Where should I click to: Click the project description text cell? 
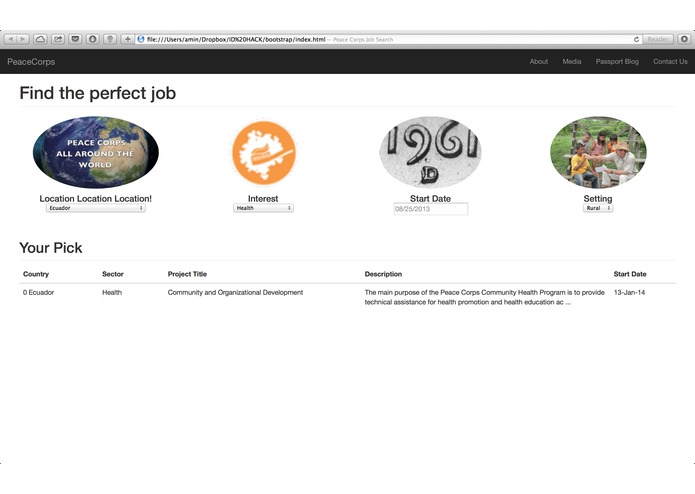click(x=484, y=297)
